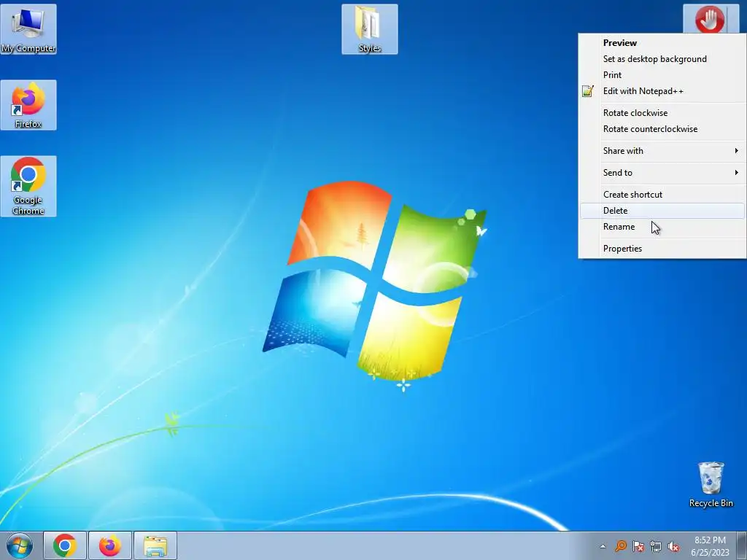Viewport: 747px width, 560px height.
Task: Choose Rename from the context menu
Action: [662, 227]
